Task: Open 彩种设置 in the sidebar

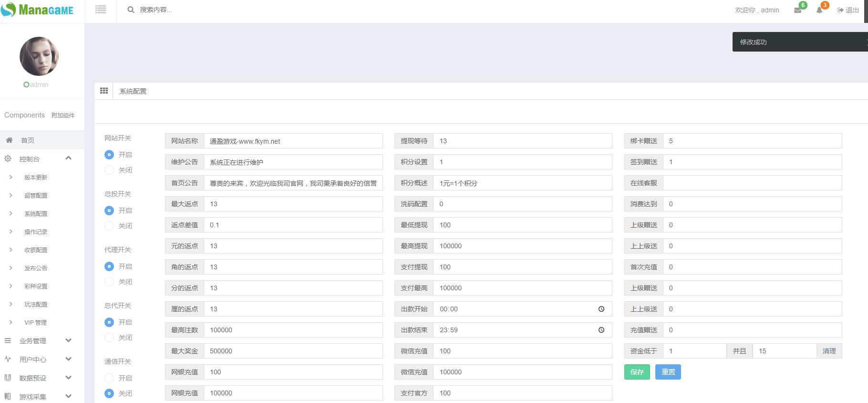Action: pos(36,286)
